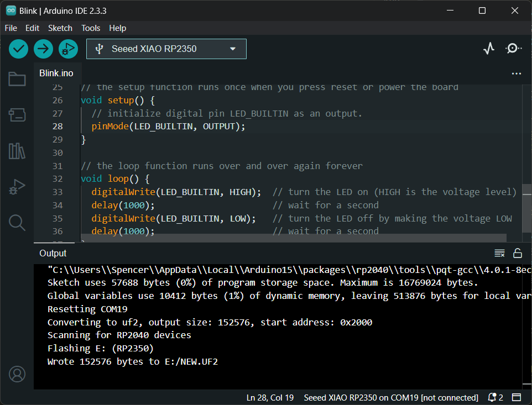Click the 'Resetting COM19' output line
This screenshot has height=405, width=532.
pyautogui.click(x=87, y=309)
